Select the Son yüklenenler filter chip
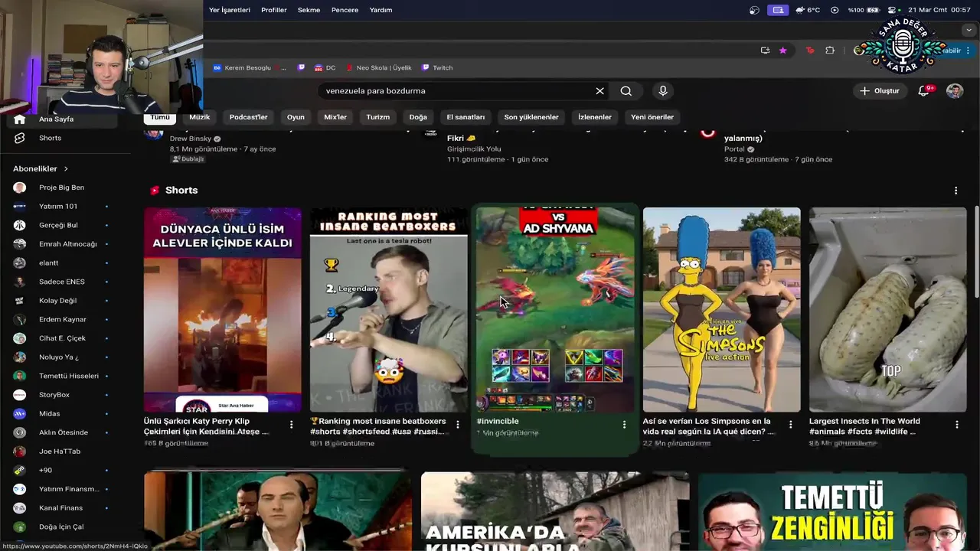Image resolution: width=980 pixels, height=551 pixels. [x=531, y=117]
